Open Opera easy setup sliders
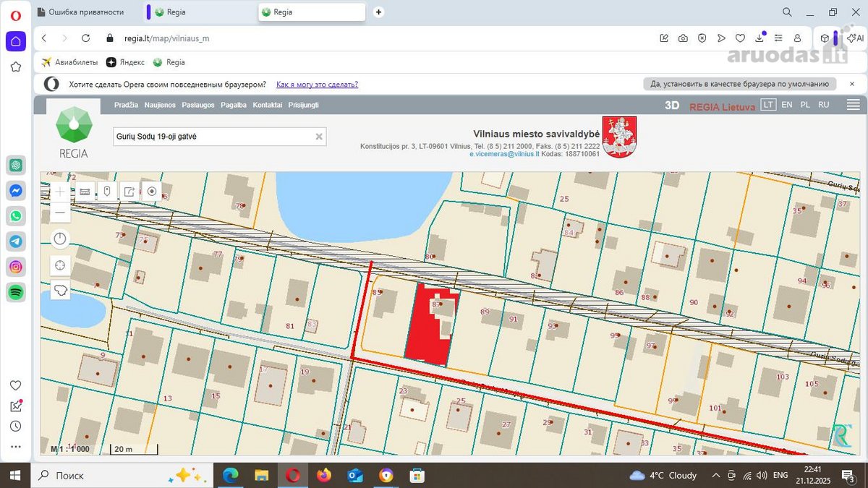 (x=778, y=38)
